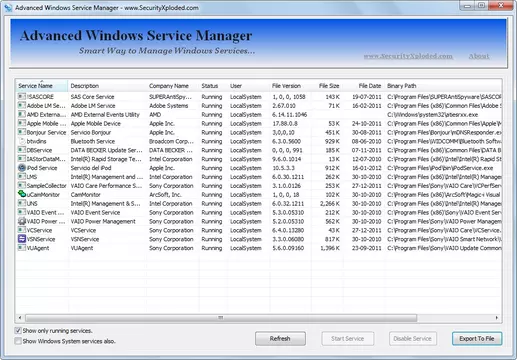This screenshot has width=517, height=360.
Task: Click the DBService row icon
Action: 22,150
